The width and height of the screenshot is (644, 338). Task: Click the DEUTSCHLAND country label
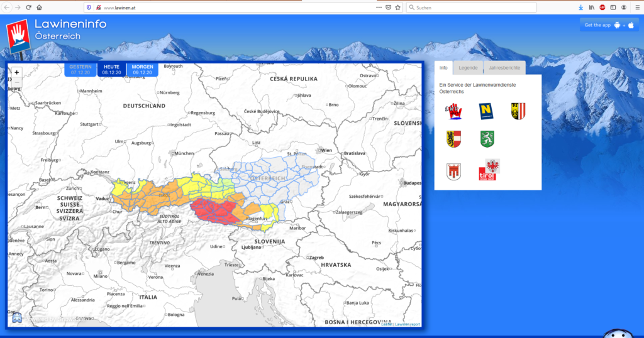[144, 106]
